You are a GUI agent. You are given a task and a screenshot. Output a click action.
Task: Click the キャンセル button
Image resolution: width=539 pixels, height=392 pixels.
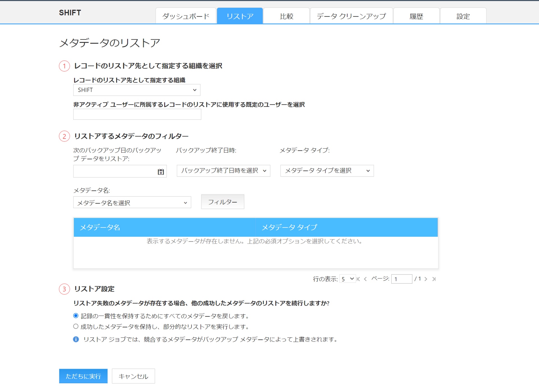[x=133, y=376]
